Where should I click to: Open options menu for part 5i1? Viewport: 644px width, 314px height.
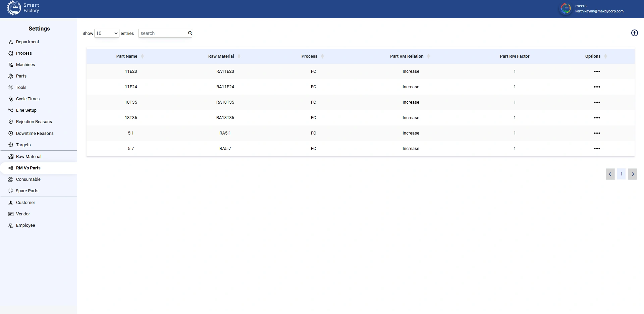[x=597, y=133]
